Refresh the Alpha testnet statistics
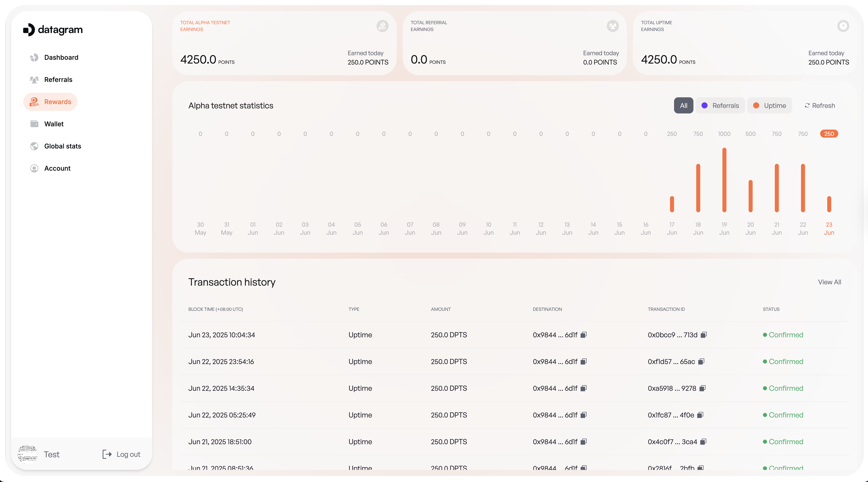This screenshot has width=868, height=482. 819,106
